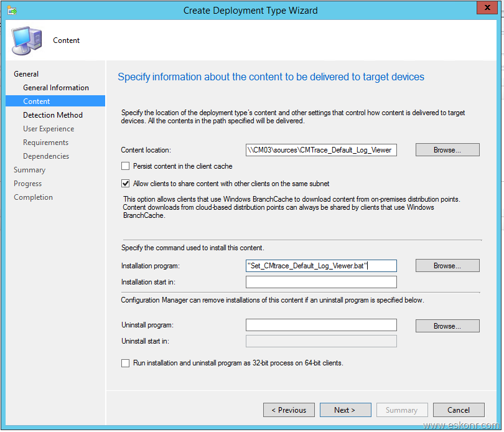Click the wizard icon in title bar
504x432 pixels.
[12, 10]
